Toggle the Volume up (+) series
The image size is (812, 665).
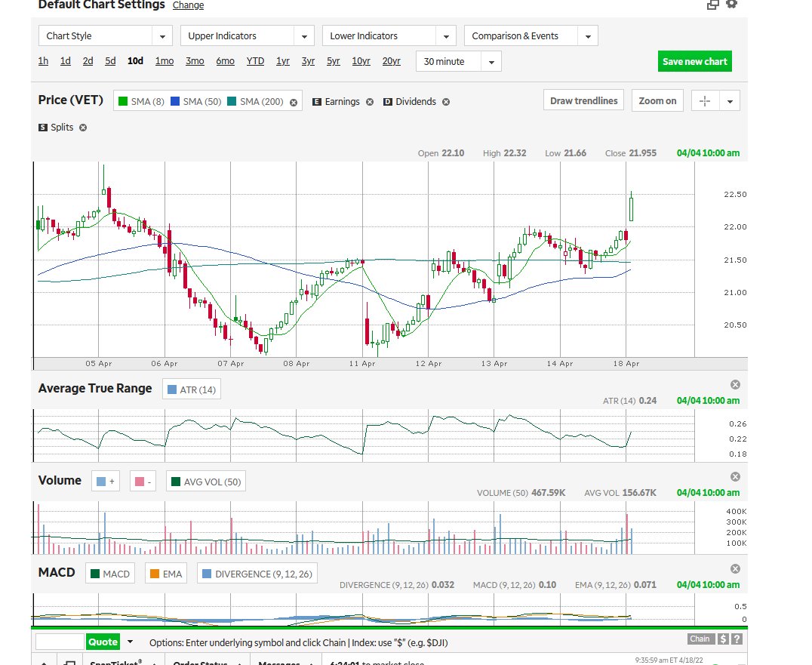[x=106, y=482]
